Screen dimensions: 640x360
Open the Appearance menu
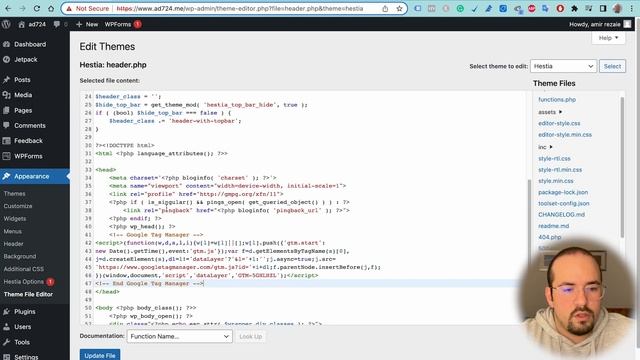35,176
